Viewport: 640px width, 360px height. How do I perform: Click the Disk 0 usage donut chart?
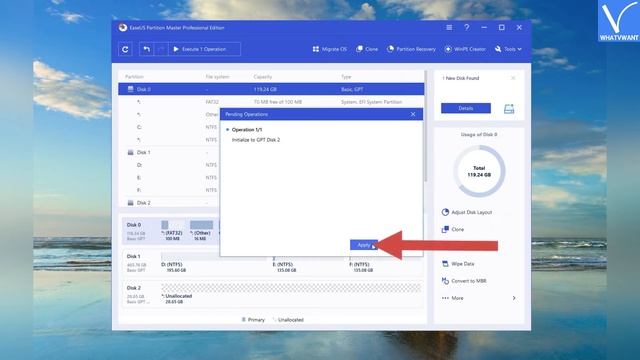click(x=479, y=171)
